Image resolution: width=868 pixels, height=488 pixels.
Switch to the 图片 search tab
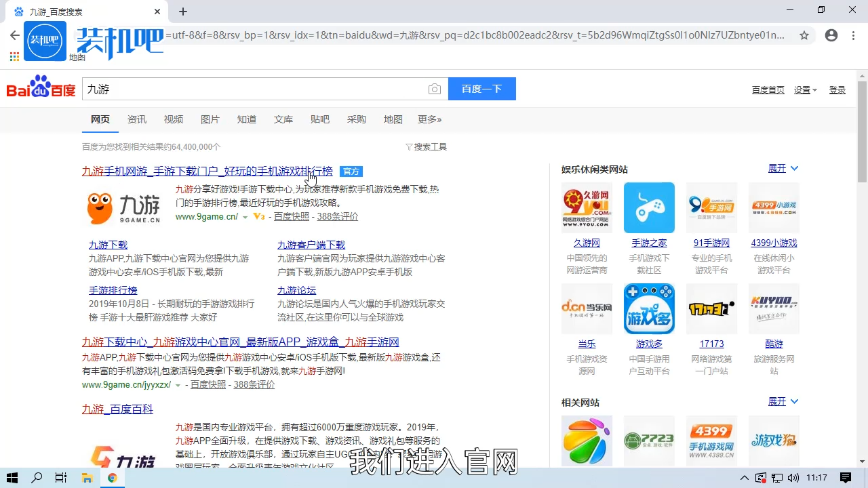(210, 119)
